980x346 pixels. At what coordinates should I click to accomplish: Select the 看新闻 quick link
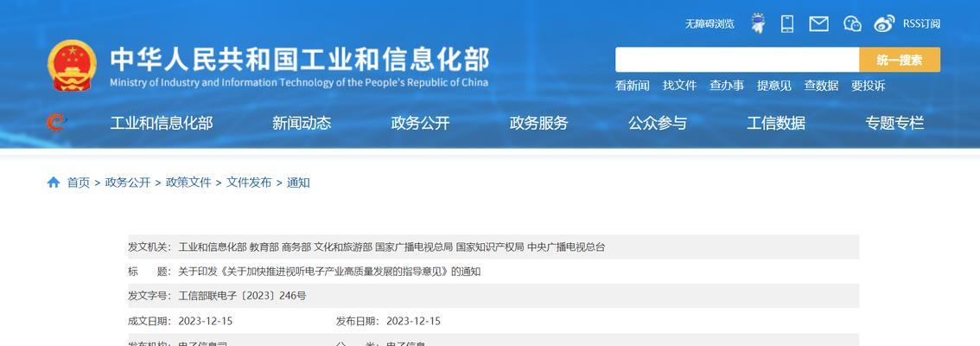(632, 86)
